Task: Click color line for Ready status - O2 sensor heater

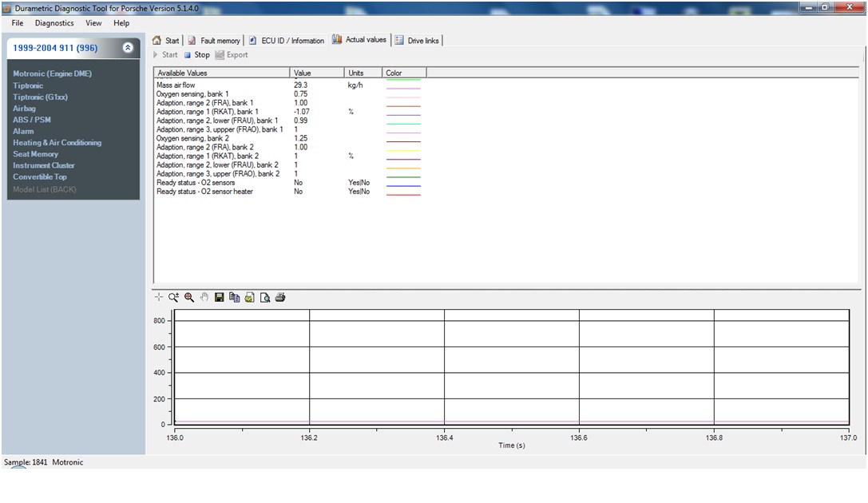Action: point(403,195)
